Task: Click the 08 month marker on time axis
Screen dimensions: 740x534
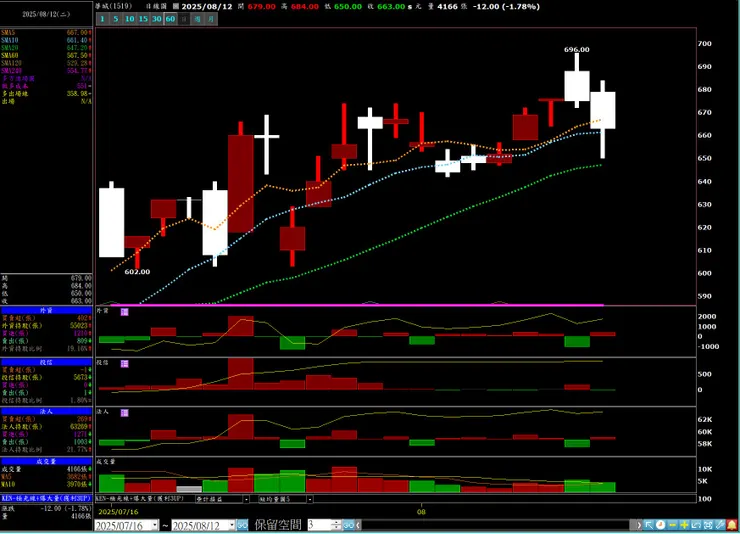Action: (x=421, y=512)
